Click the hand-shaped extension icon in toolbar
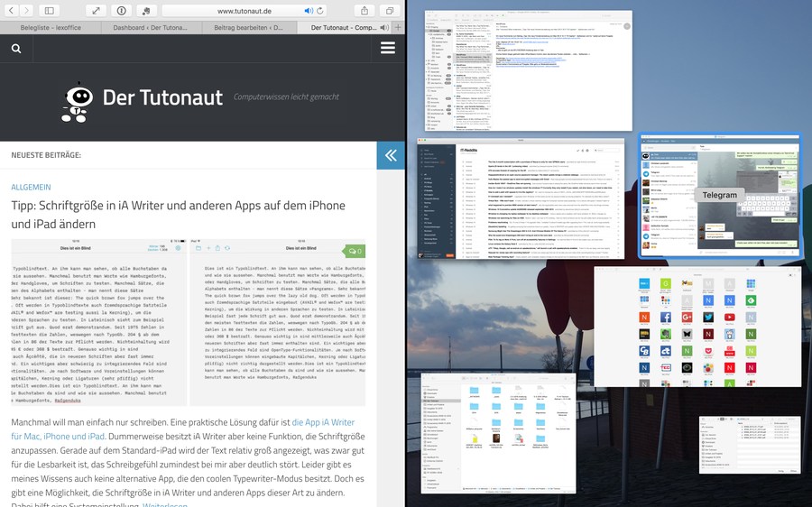 pyautogui.click(x=146, y=10)
